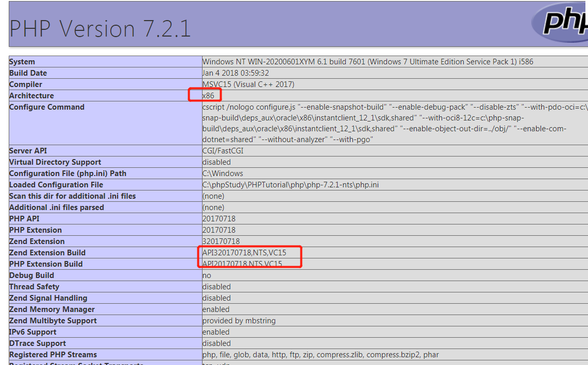Click the "Configure Command" label
588x365 pixels.
(x=47, y=107)
